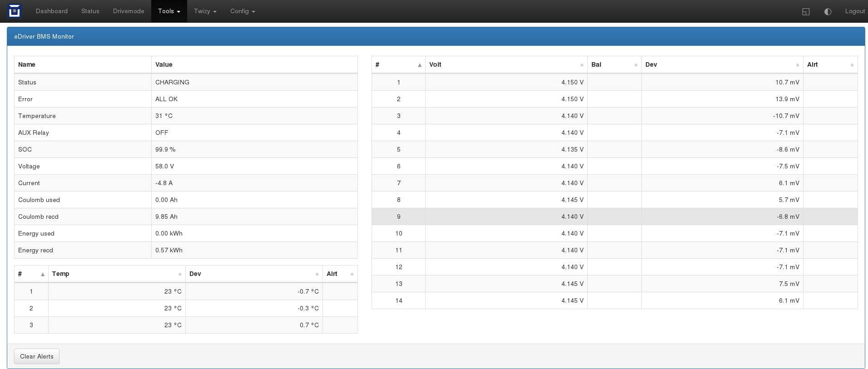Viewport: 868px width, 369px height.
Task: Click the Logout link
Action: [x=854, y=11]
